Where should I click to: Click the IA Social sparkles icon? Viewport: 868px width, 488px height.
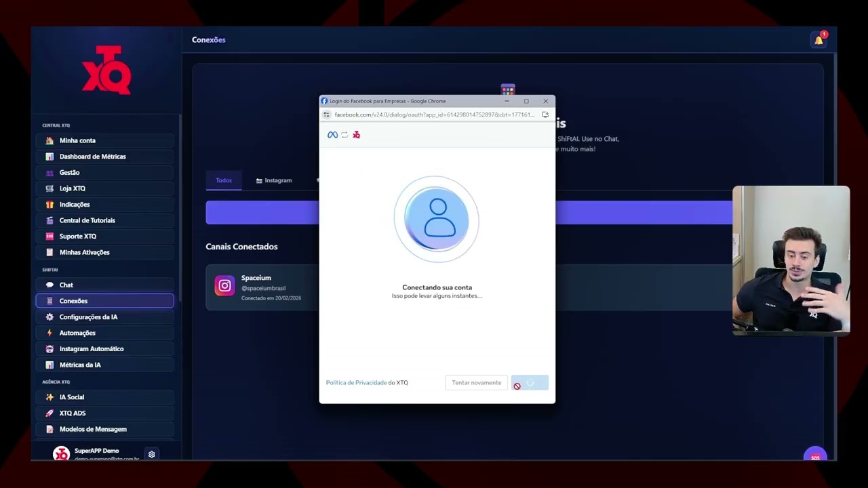(x=50, y=397)
